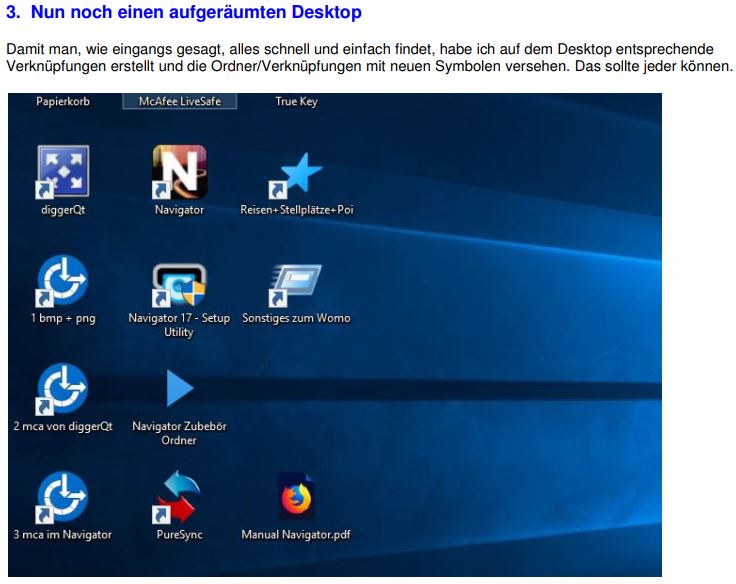The height and width of the screenshot is (584, 736).
Task: Click the True Key label
Action: (296, 101)
